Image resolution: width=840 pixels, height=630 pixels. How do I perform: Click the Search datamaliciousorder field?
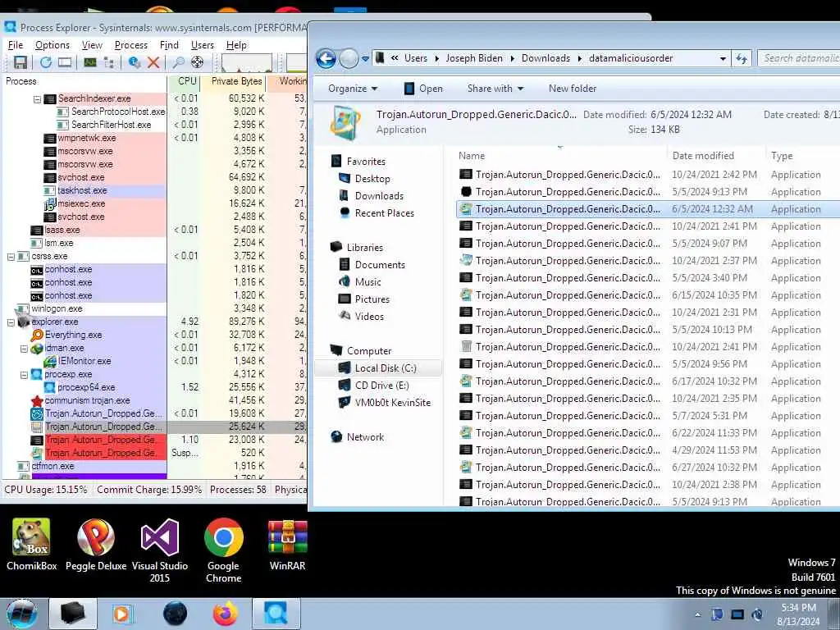tap(799, 58)
